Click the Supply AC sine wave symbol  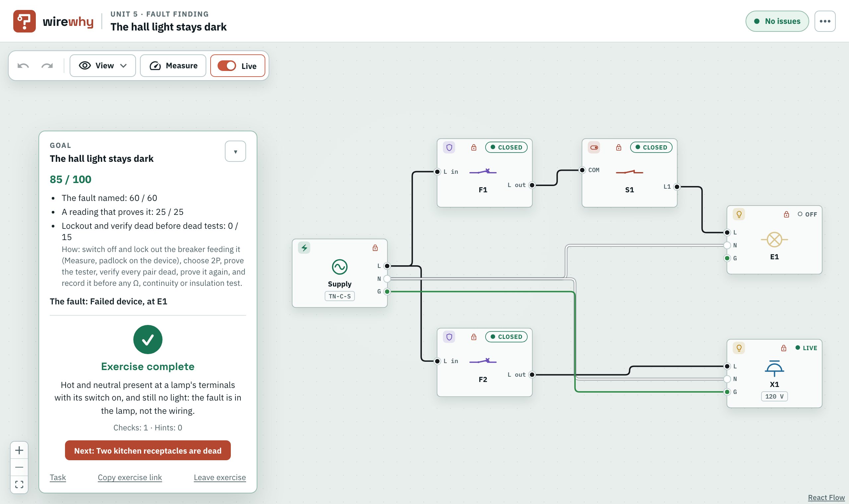point(340,267)
